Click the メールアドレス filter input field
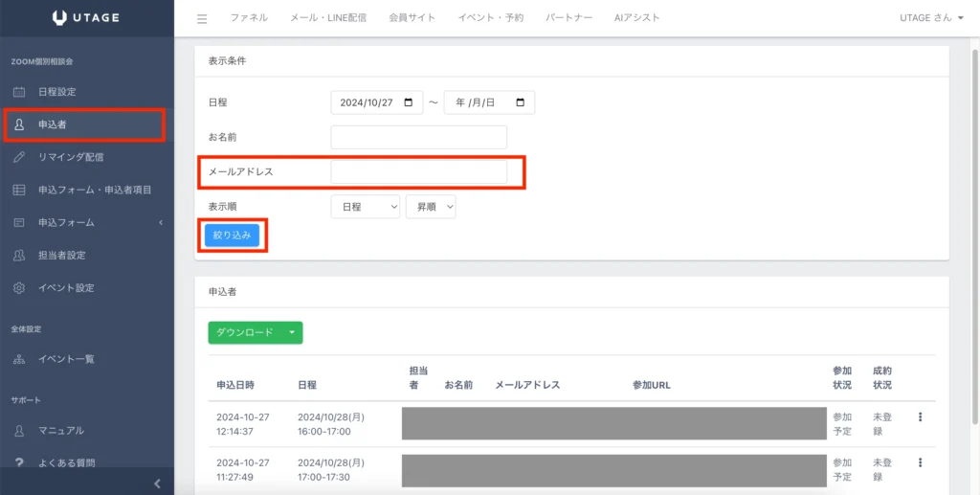This screenshot has width=980, height=495. click(419, 172)
